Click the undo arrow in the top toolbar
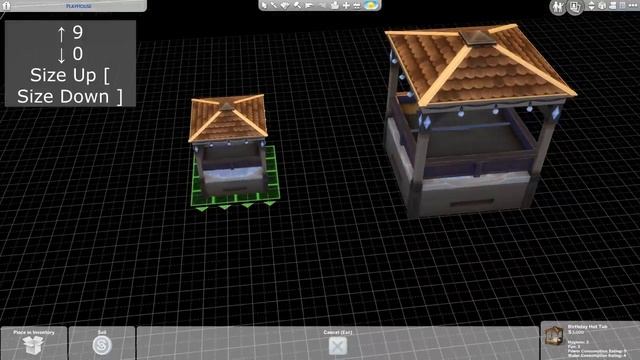This screenshot has height=360, width=640. [x=309, y=5]
